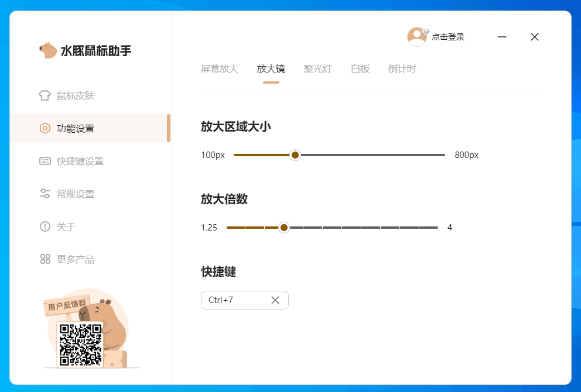Click the grid icon for 更多产品
Image resolution: width=581 pixels, height=392 pixels.
pyautogui.click(x=45, y=259)
